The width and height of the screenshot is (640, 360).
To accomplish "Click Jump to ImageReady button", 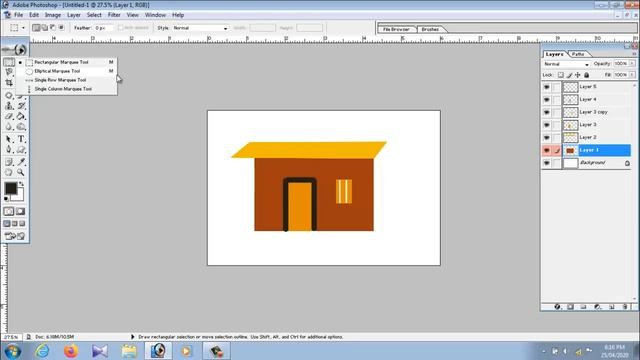I will [x=15, y=236].
